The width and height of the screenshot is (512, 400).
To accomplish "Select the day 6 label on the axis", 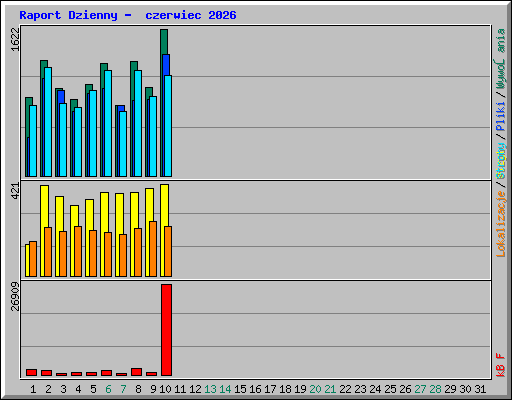I will [108, 389].
